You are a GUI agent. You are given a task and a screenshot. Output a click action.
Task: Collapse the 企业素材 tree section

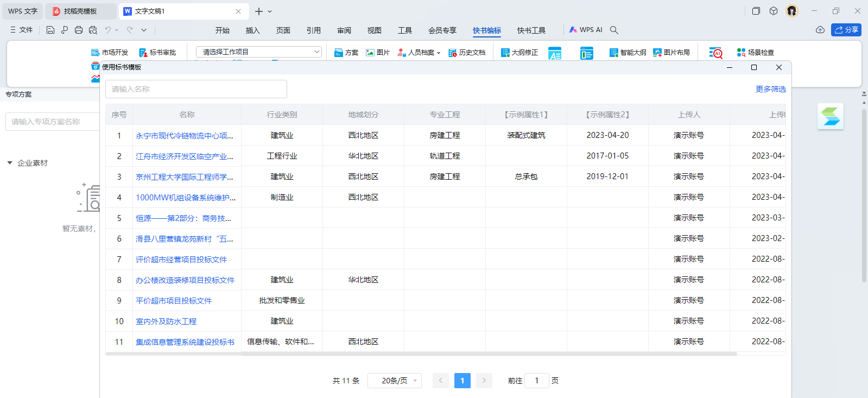click(10, 163)
